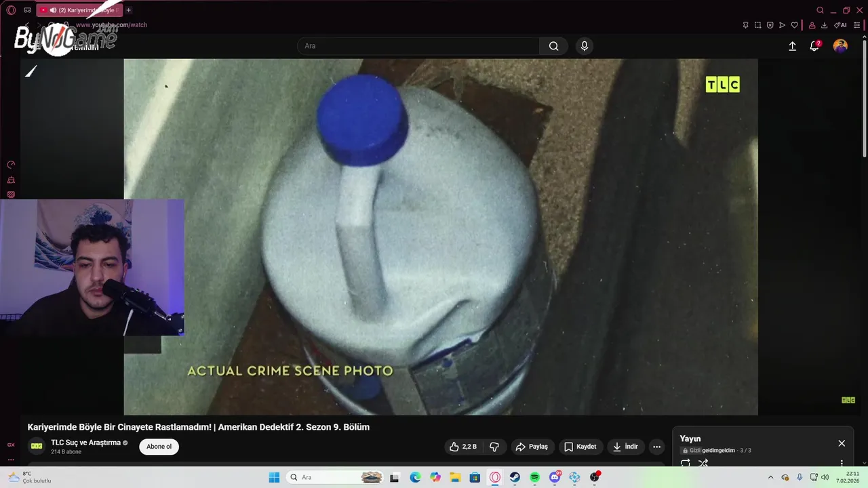Viewport: 868px width, 488px height.
Task: Take a snapshot with capture icon
Action: coord(757,25)
